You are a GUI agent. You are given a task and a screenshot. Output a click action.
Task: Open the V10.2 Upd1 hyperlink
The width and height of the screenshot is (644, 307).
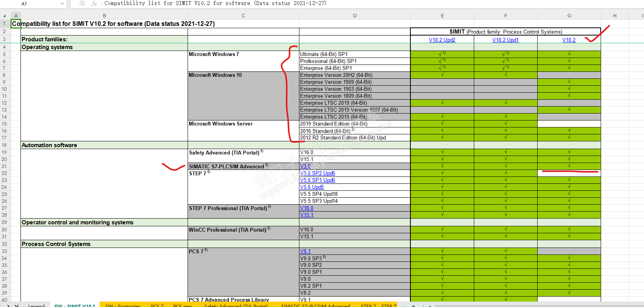click(506, 40)
